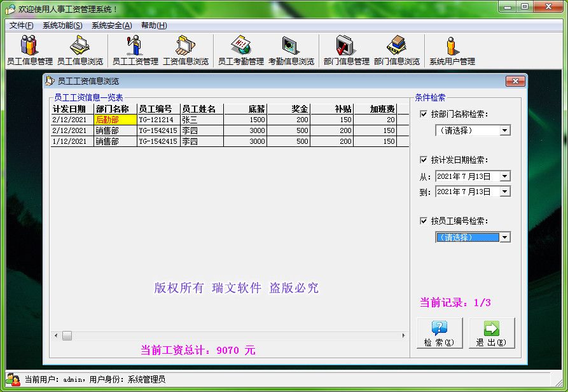Screen dimensions: 568x392
Task: Open 部门信息浏览 icon
Action: [397, 48]
